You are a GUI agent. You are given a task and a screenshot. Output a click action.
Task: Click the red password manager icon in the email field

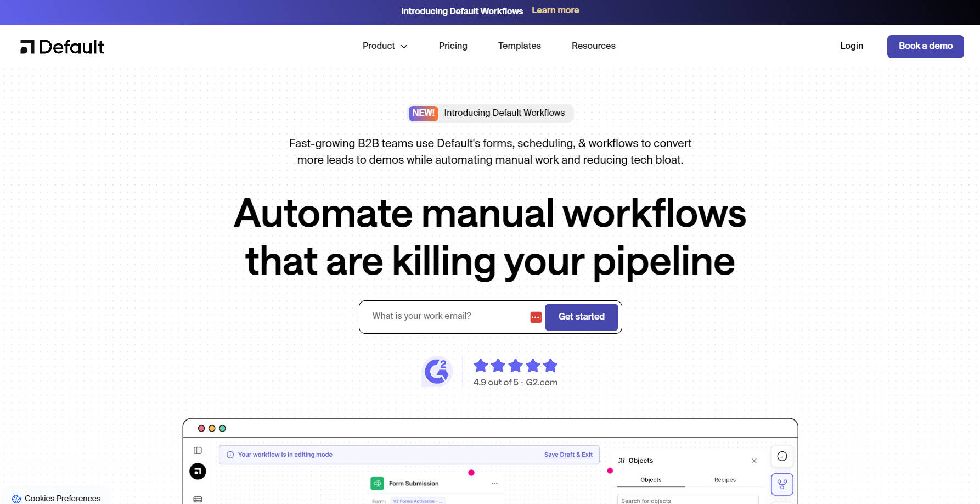pyautogui.click(x=535, y=317)
